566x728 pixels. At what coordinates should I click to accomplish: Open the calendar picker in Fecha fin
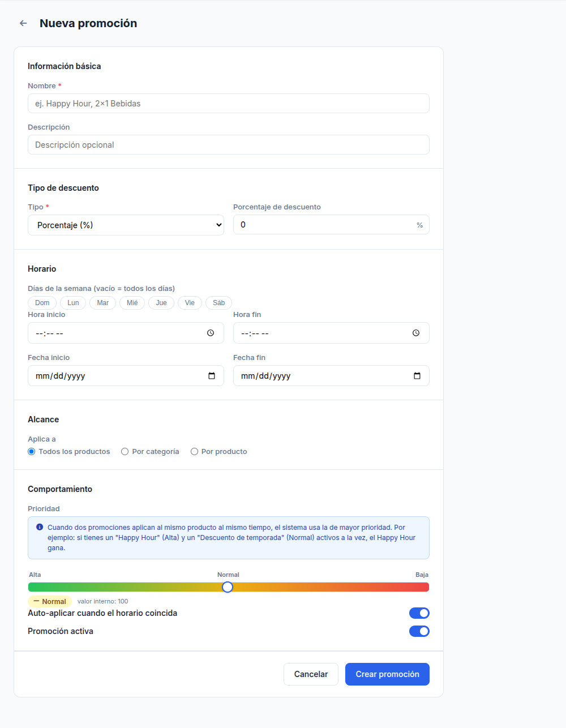pos(417,376)
